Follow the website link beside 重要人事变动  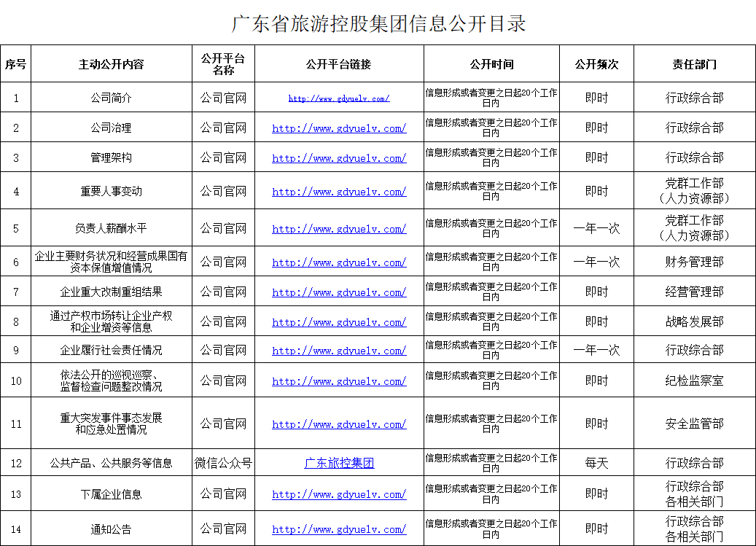tap(339, 192)
